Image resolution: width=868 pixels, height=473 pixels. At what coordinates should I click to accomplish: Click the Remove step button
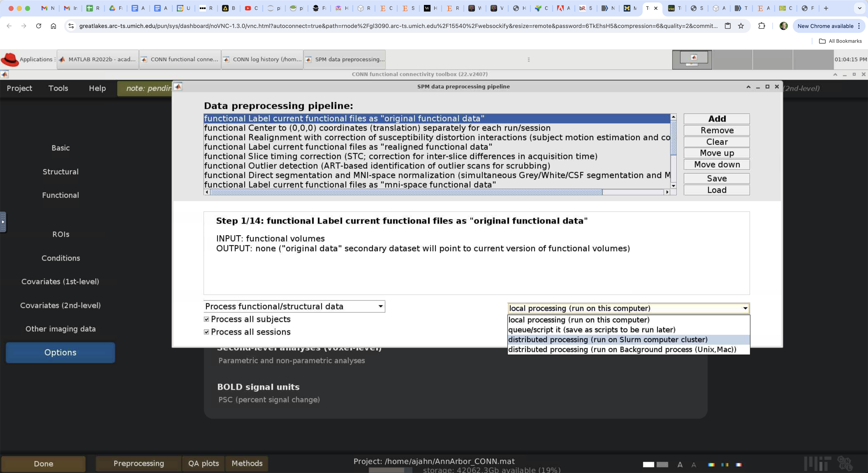click(717, 130)
